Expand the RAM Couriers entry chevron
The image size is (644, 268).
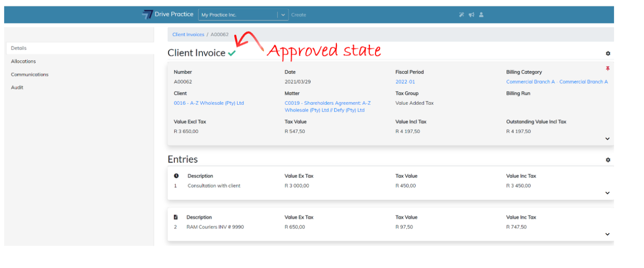pyautogui.click(x=608, y=234)
